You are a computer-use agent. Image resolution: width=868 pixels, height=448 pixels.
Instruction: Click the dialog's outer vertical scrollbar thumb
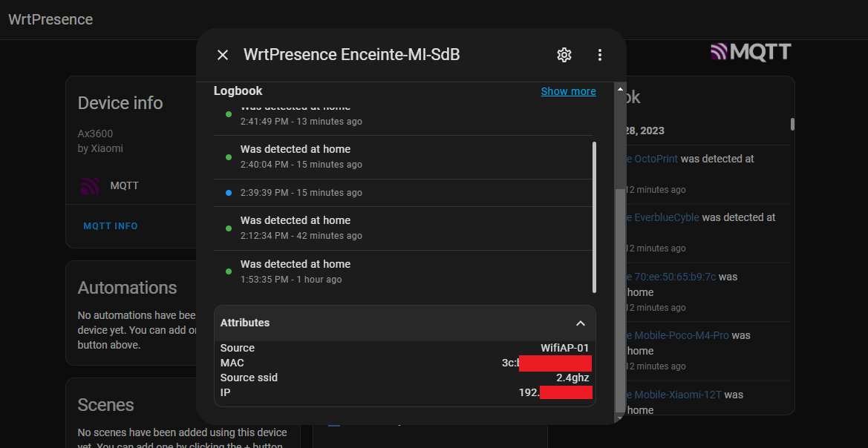click(620, 300)
